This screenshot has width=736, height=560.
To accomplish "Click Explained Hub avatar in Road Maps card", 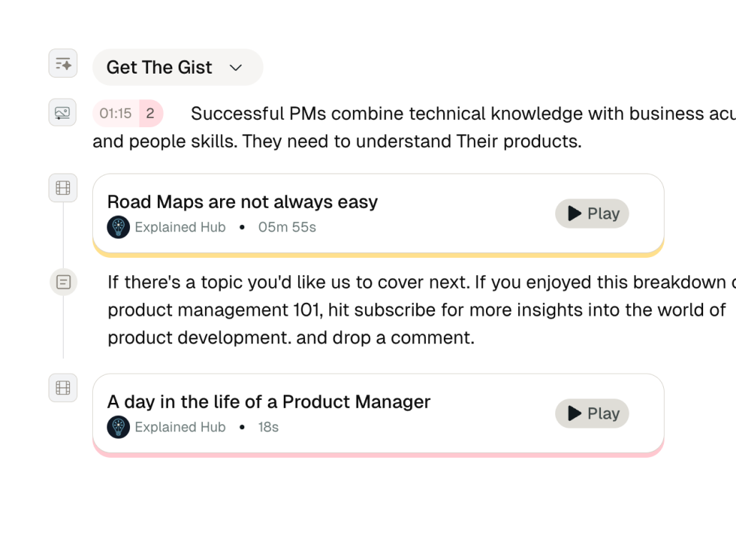I will click(x=119, y=227).
